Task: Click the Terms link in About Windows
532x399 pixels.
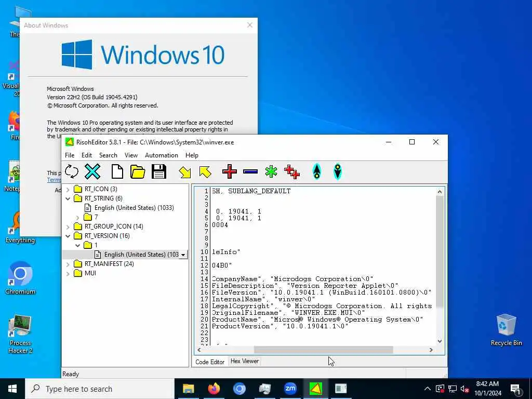Action: [x=54, y=180]
